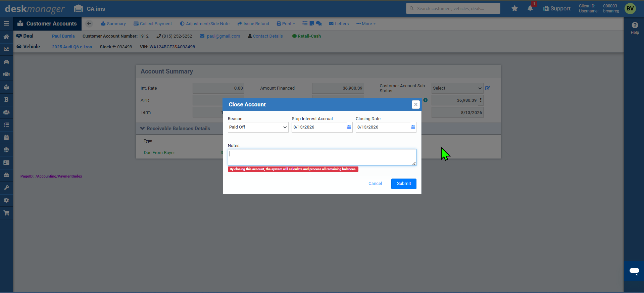Open the hamburger menu in sidebar
Screen dimensions: 644x293
point(6,23)
